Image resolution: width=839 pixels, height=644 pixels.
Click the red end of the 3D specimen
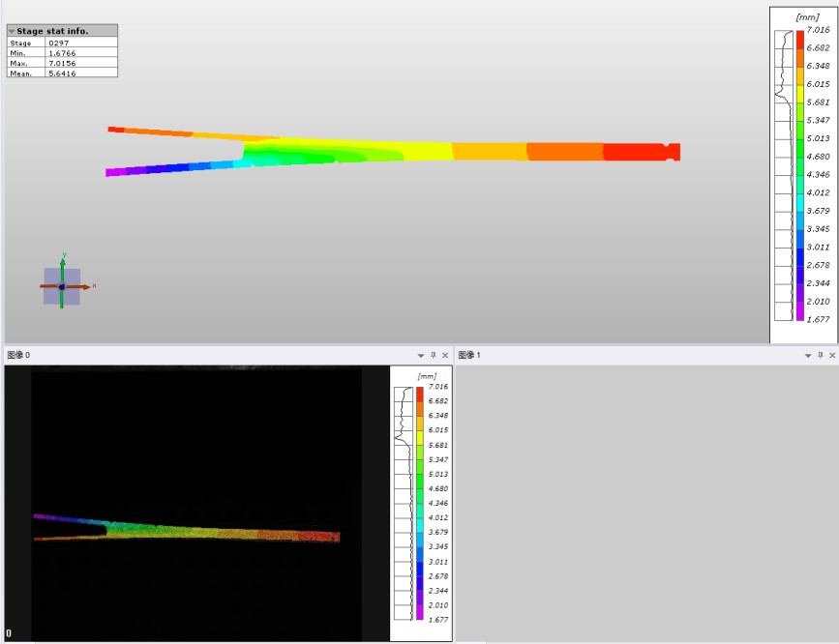pyautogui.click(x=639, y=152)
